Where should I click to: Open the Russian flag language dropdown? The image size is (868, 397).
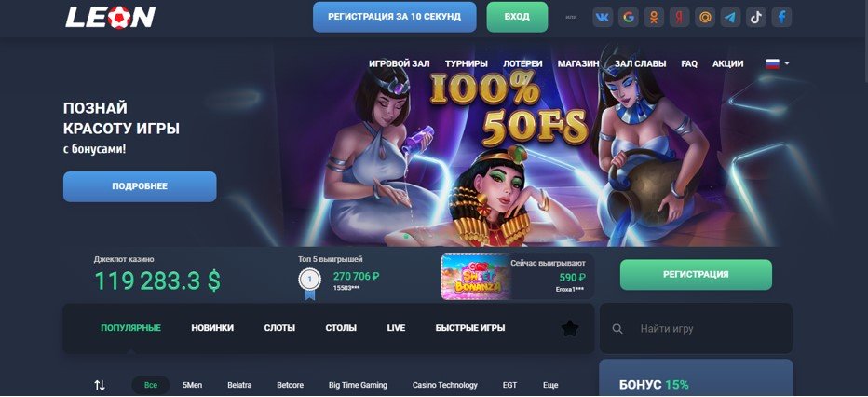click(x=778, y=63)
